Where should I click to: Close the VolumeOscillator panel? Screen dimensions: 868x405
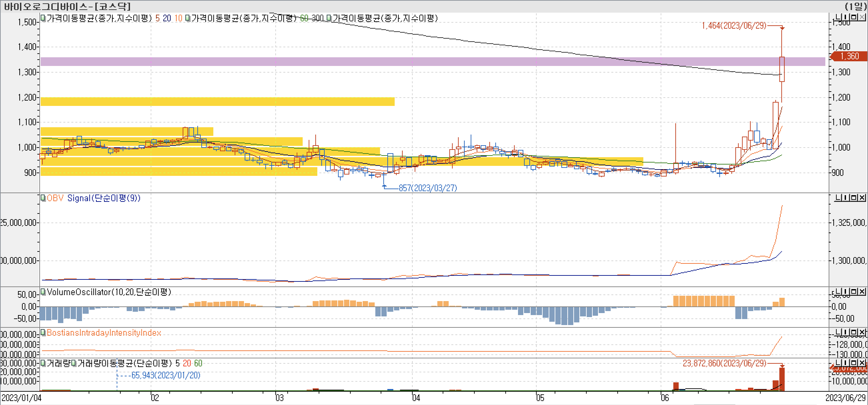862,291
